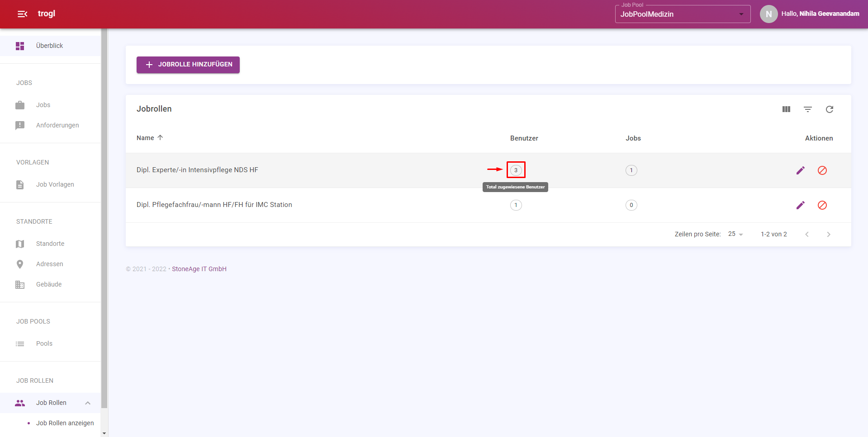
Task: Open the filter icon in the Jobrollen table
Action: [x=808, y=109]
